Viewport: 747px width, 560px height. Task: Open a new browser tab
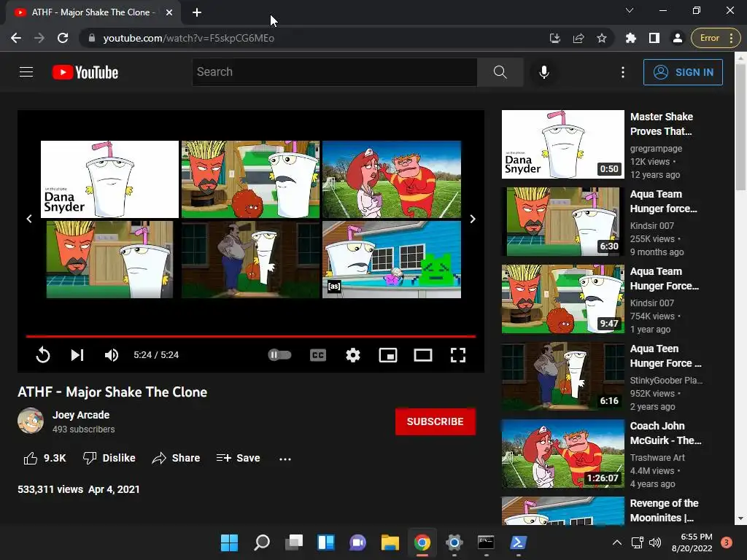pyautogui.click(x=197, y=12)
